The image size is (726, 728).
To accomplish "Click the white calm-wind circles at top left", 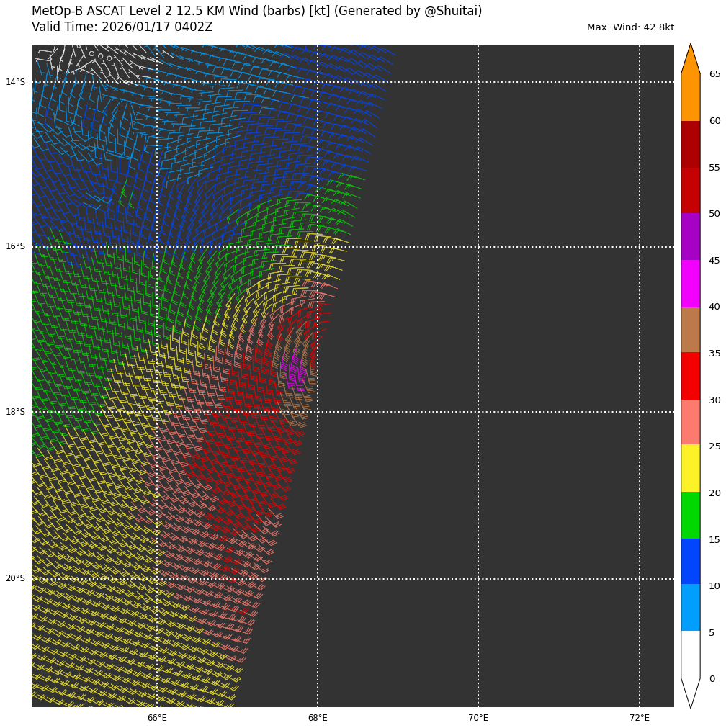I will coord(99,55).
